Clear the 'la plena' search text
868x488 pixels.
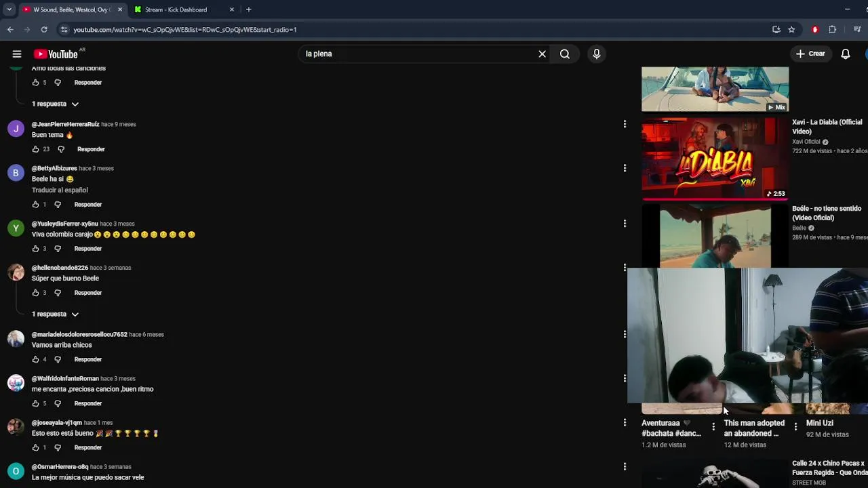point(542,54)
